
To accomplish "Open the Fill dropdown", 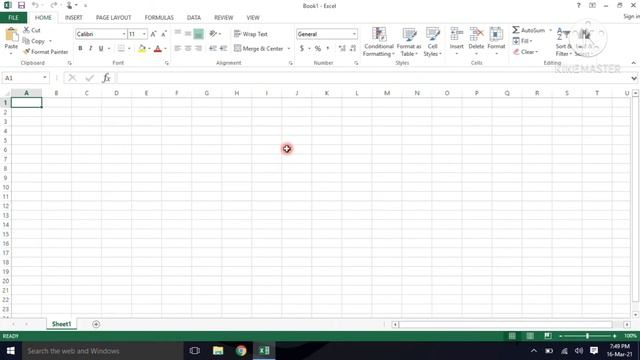I will click(522, 41).
